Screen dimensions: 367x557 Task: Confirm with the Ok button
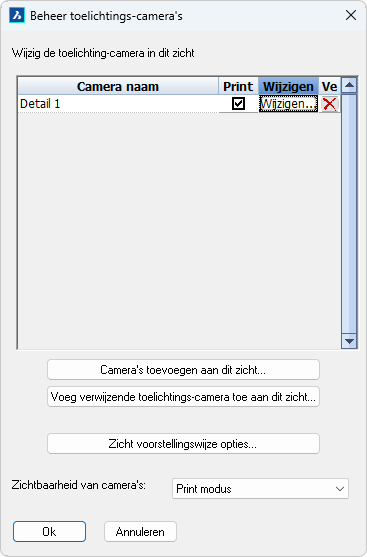[x=49, y=531]
